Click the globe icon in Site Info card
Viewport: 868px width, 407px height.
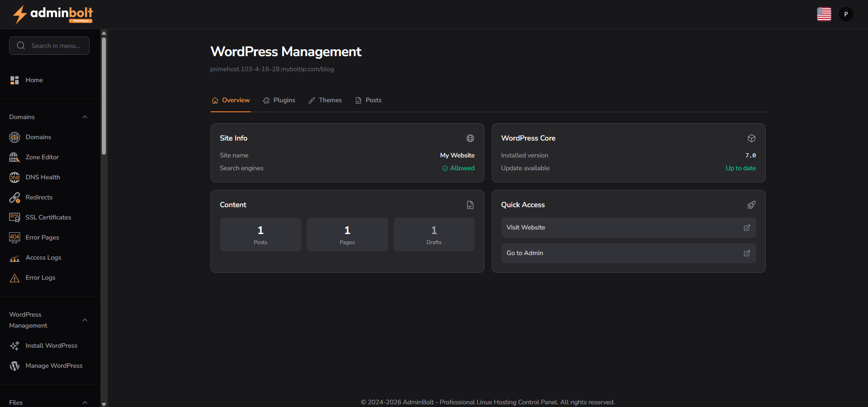(x=470, y=138)
